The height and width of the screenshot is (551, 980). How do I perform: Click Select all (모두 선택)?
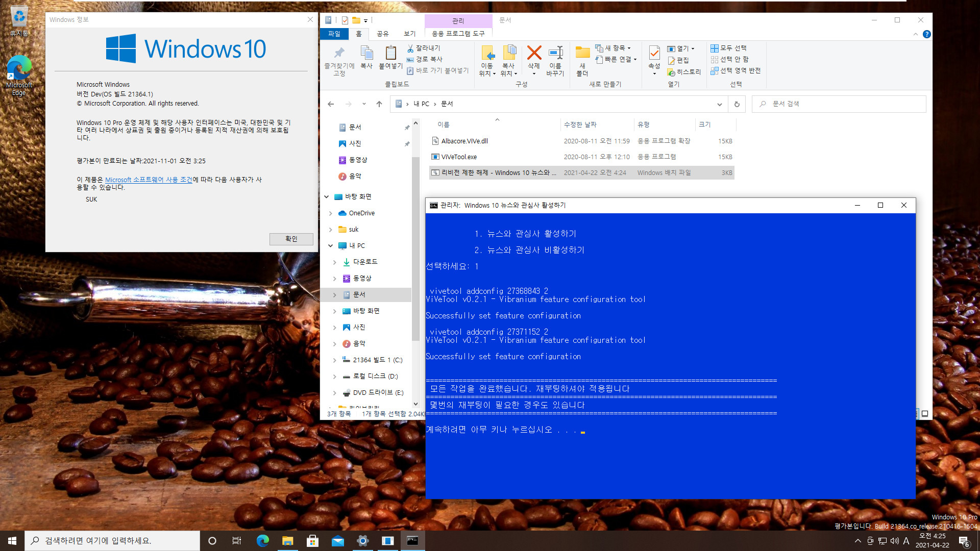click(x=728, y=48)
